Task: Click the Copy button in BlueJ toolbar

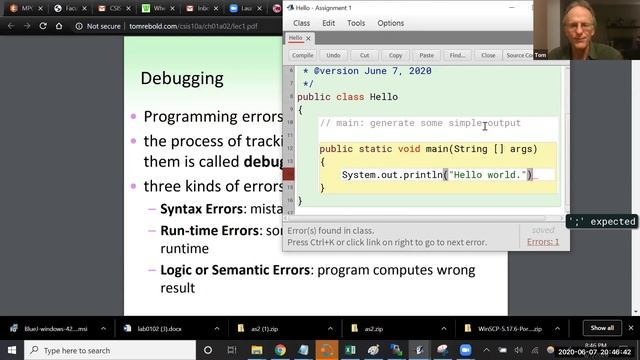Action: pos(395,55)
